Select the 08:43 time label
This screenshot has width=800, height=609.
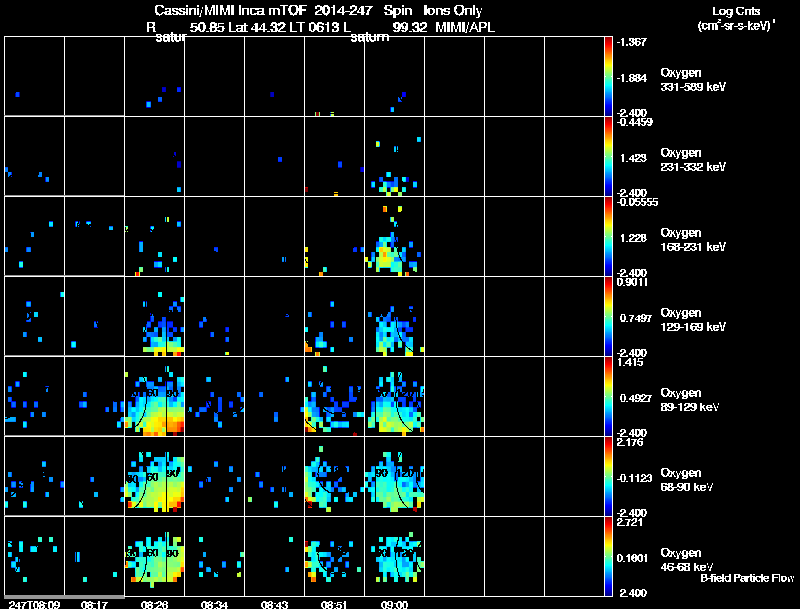click(274, 604)
